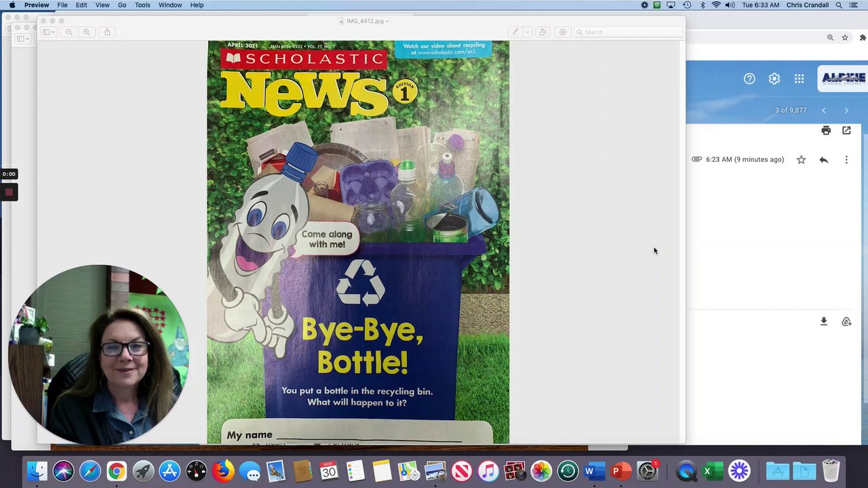Open Firefox from the dock

tap(222, 470)
